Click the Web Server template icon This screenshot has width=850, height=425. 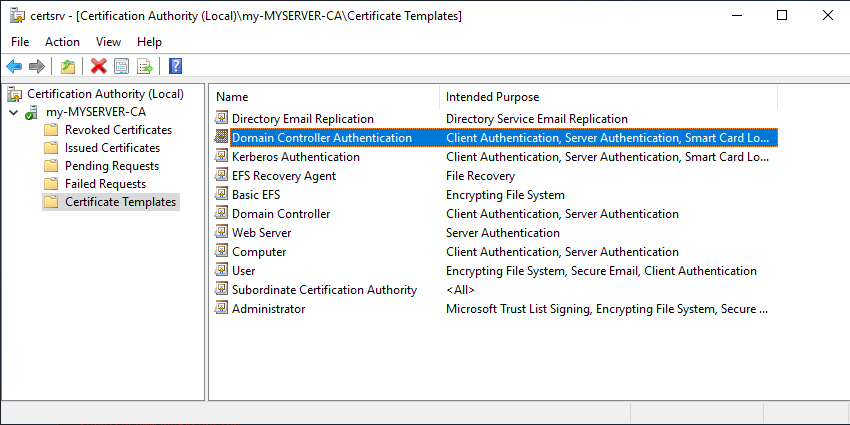pyautogui.click(x=222, y=233)
